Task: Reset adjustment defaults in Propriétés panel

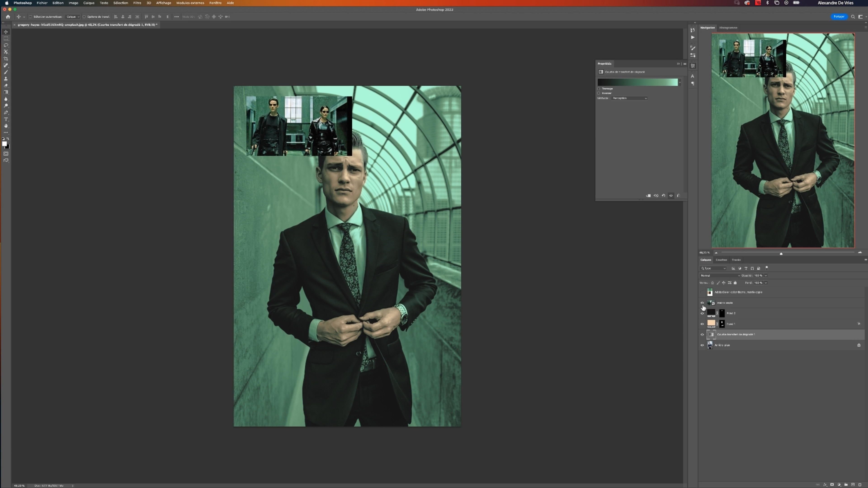Action: point(663,196)
